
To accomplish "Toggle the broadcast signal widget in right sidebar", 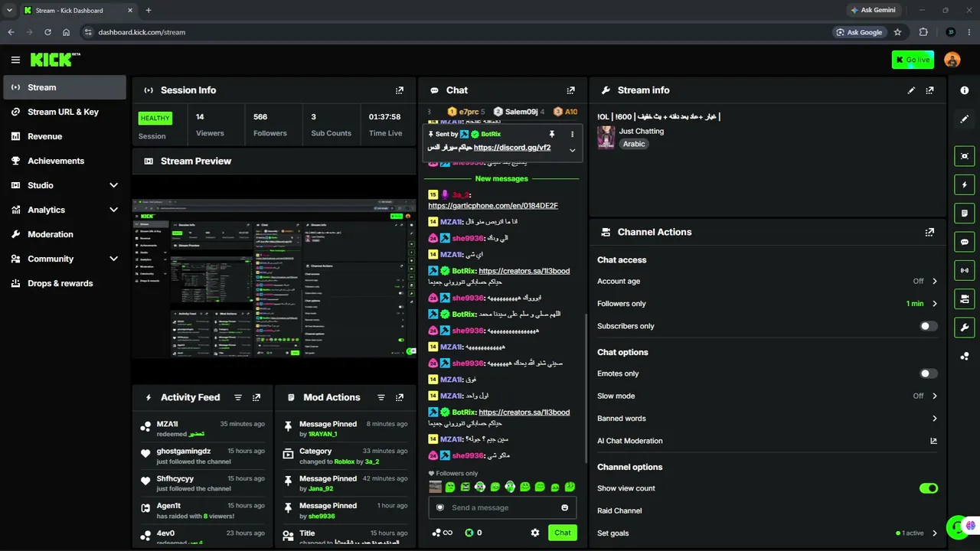I will tap(965, 270).
